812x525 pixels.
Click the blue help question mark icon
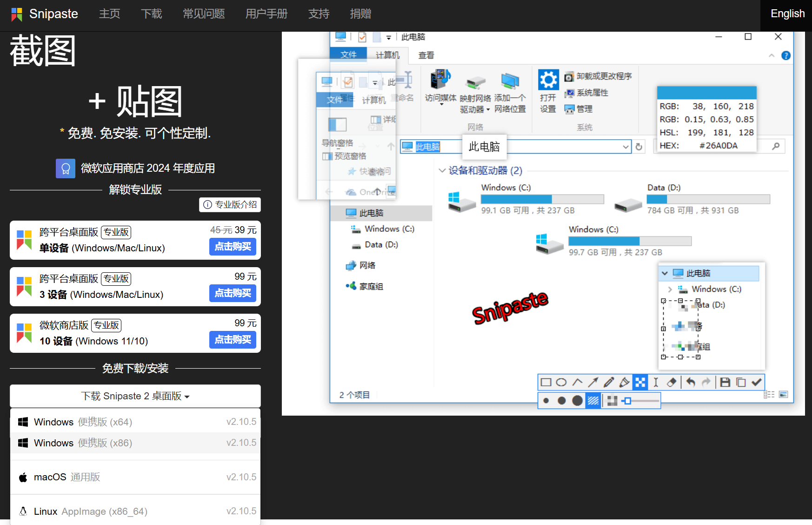click(786, 56)
